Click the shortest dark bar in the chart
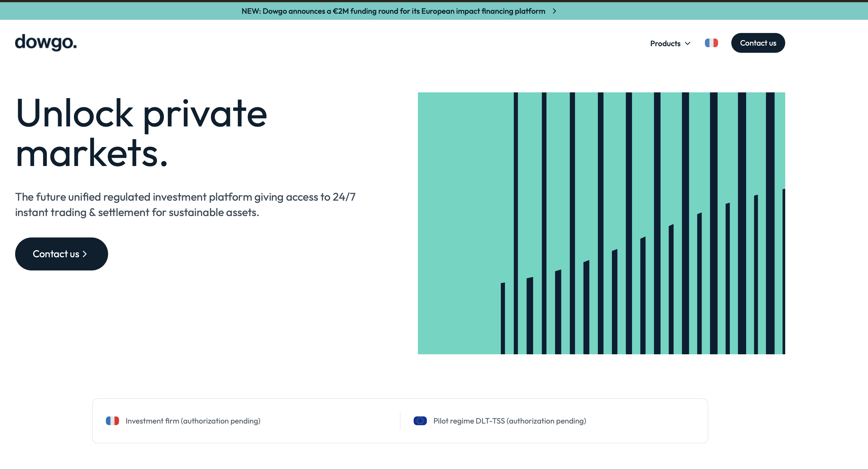This screenshot has height=470, width=868. pos(503,318)
